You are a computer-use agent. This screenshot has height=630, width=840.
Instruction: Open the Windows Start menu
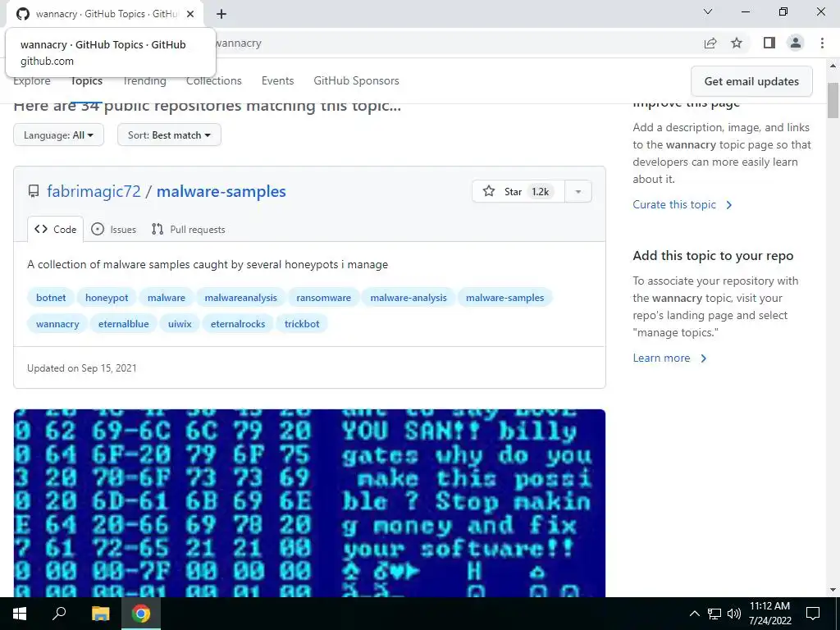[20, 614]
